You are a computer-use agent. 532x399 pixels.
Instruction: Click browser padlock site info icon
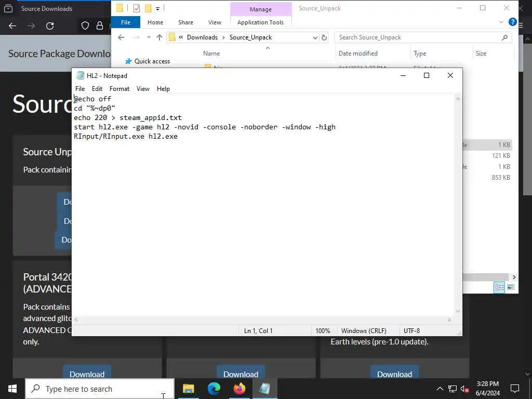click(x=100, y=26)
